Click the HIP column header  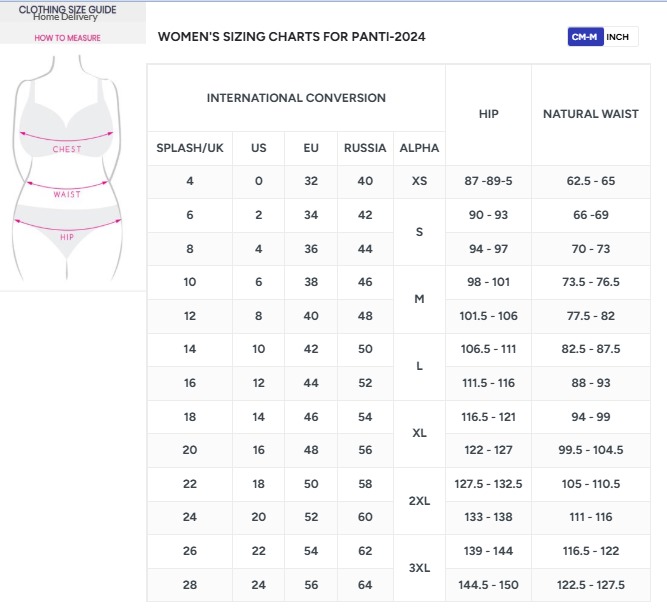(x=488, y=114)
